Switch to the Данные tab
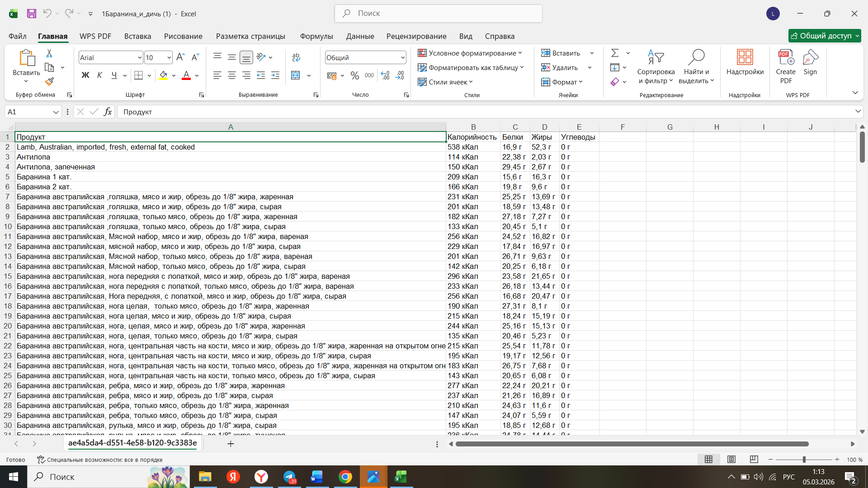Screen dimensions: 868x488 [360, 36]
